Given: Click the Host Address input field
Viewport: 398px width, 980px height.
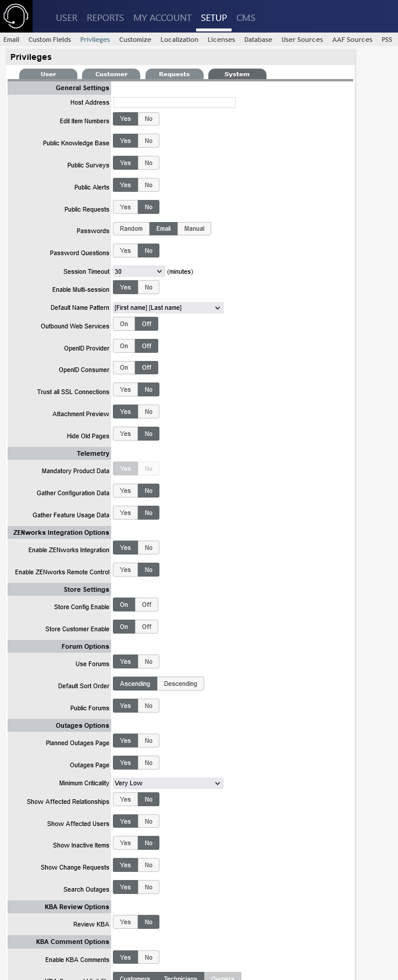Looking at the screenshot, I should pos(175,102).
